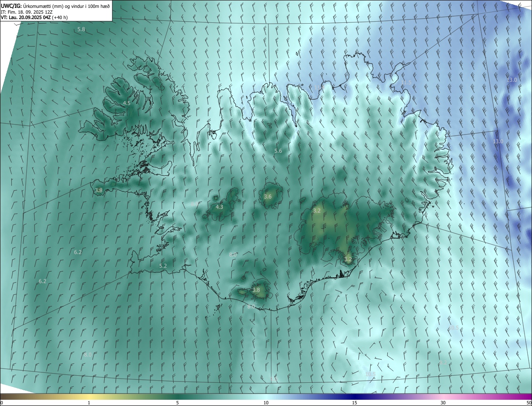Click the colour scale tick label 15
532x406 pixels.
tap(355, 403)
